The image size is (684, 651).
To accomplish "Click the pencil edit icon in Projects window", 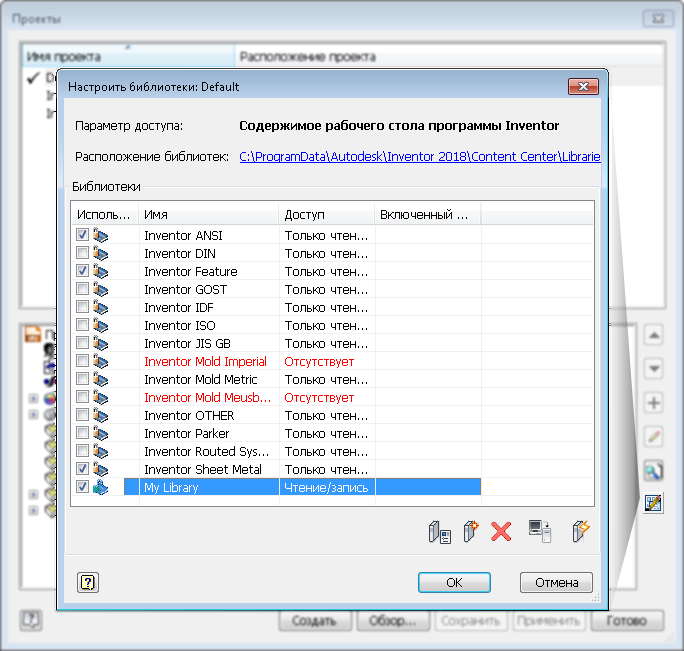I will pos(653,436).
